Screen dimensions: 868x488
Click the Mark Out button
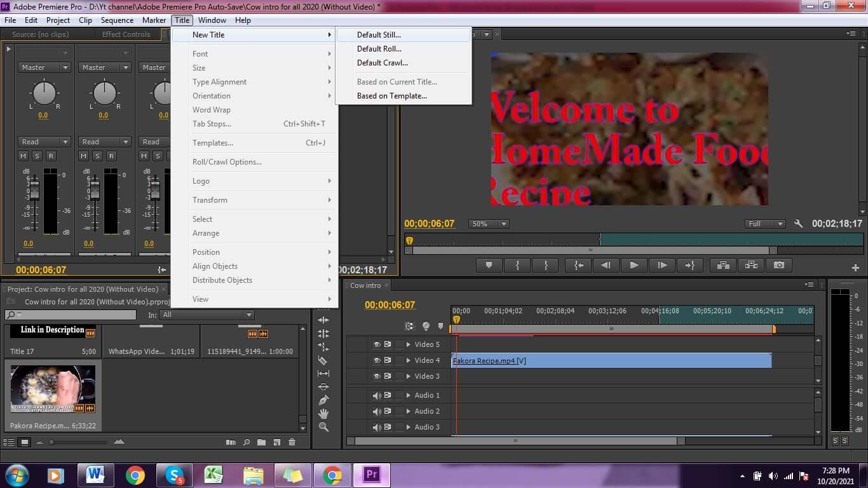546,266
